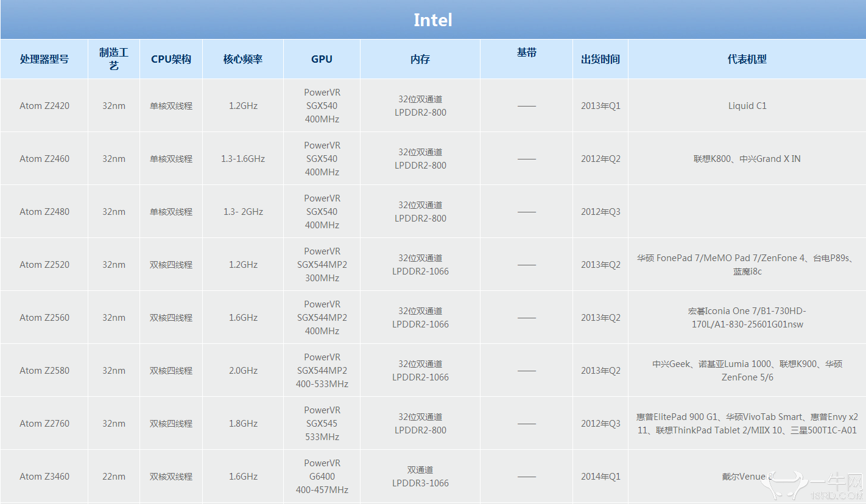Select 2012年Q3 in the Atom Z2480 row

[600, 212]
